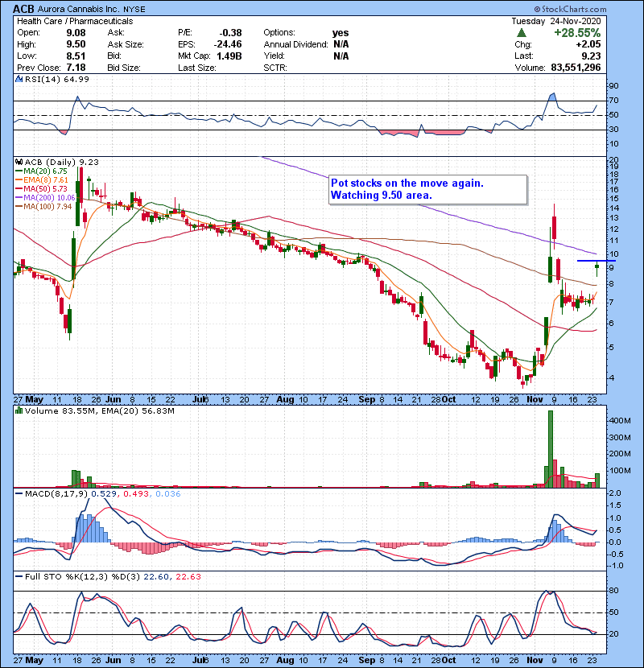
Task: Click the High price value 9.50
Action: click(76, 44)
